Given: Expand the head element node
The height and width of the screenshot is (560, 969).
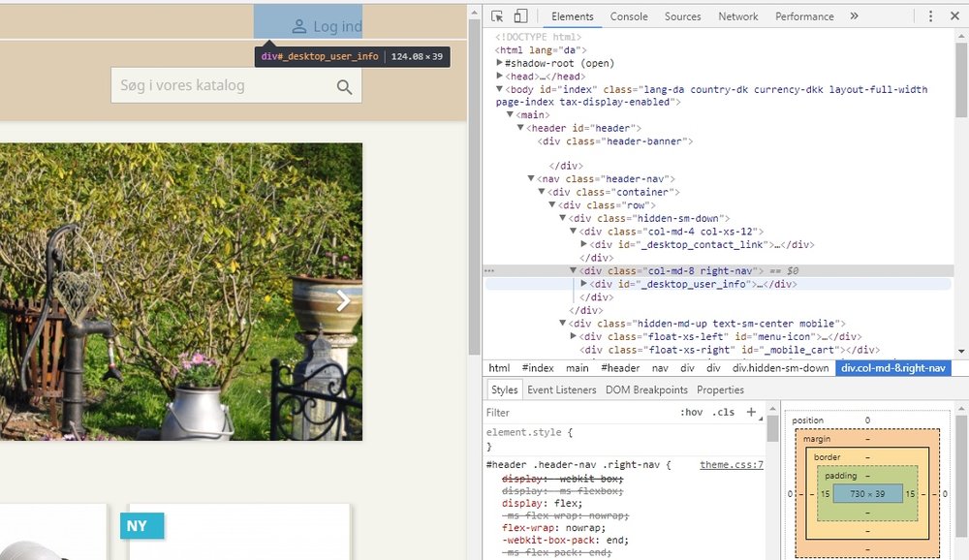Looking at the screenshot, I should click(x=499, y=76).
